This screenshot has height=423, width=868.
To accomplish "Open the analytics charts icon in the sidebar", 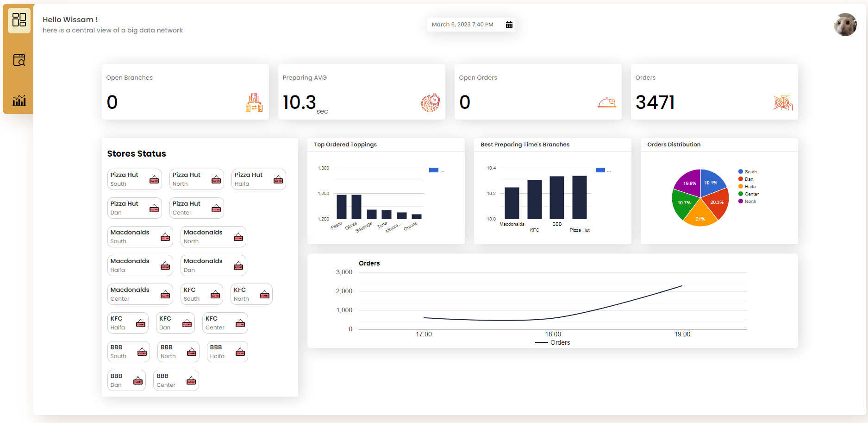I will [19, 100].
